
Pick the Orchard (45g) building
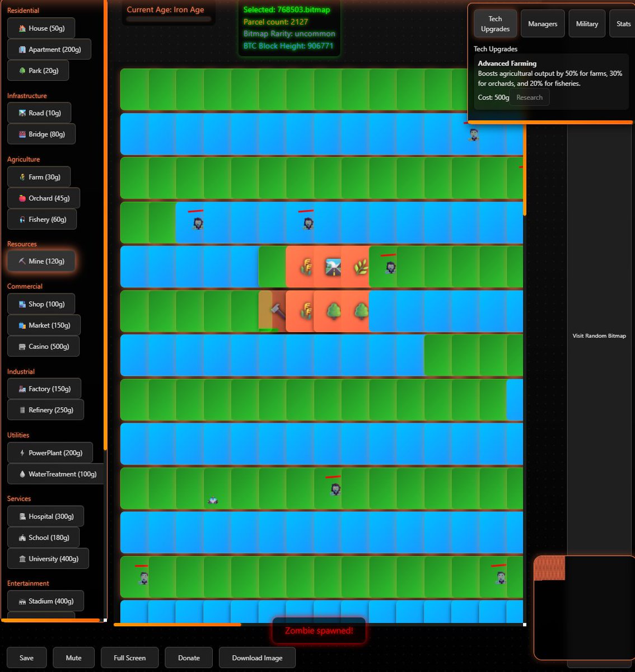pyautogui.click(x=44, y=198)
